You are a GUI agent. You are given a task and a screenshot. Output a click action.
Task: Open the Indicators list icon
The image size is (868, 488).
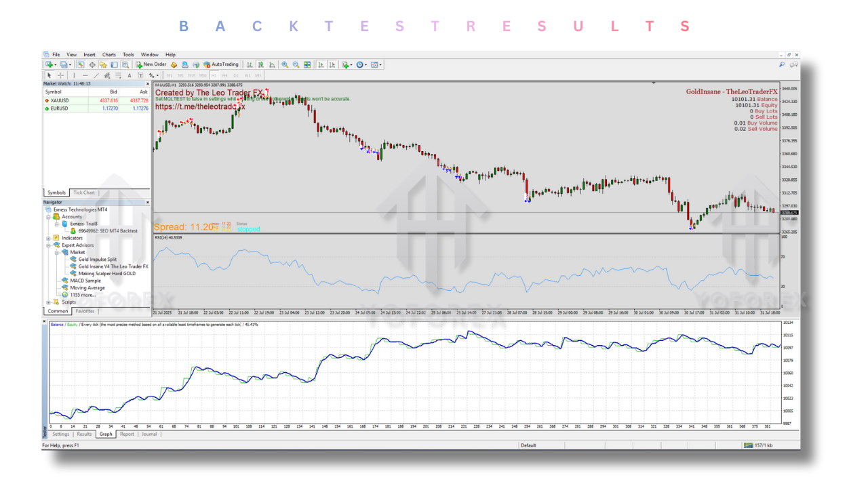click(x=344, y=64)
